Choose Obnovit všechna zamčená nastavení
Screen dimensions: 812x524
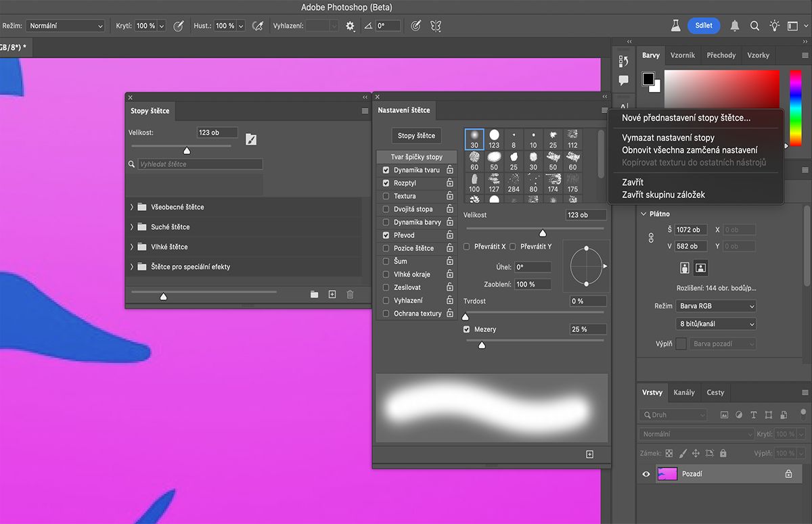click(x=690, y=150)
